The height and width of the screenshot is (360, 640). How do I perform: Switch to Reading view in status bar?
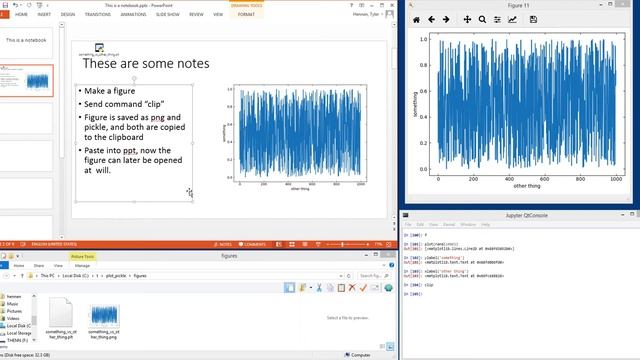click(x=305, y=244)
